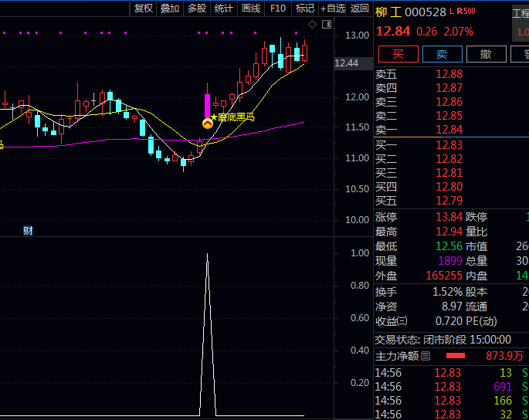529x420 pixels.
Task: Click the 撤 cancel order button
Action: click(x=486, y=54)
